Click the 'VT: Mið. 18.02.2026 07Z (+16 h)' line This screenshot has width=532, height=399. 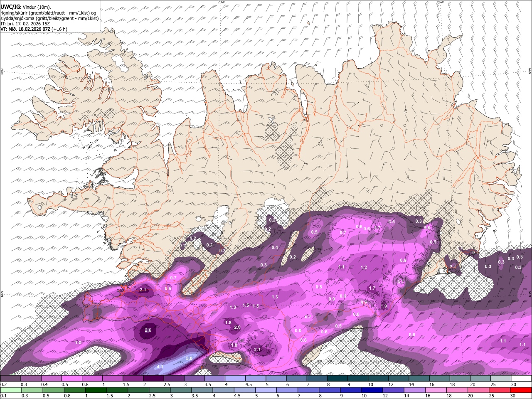pyautogui.click(x=34, y=29)
